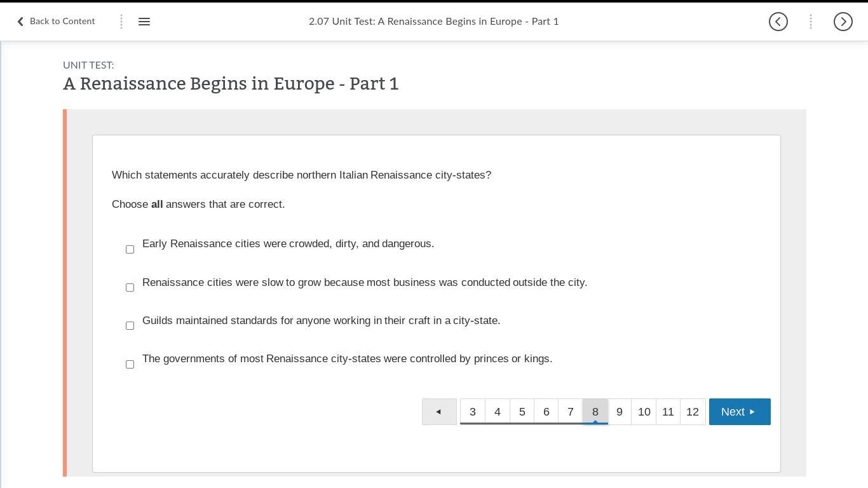Click the 'UNIT TEST:' label

pos(88,65)
